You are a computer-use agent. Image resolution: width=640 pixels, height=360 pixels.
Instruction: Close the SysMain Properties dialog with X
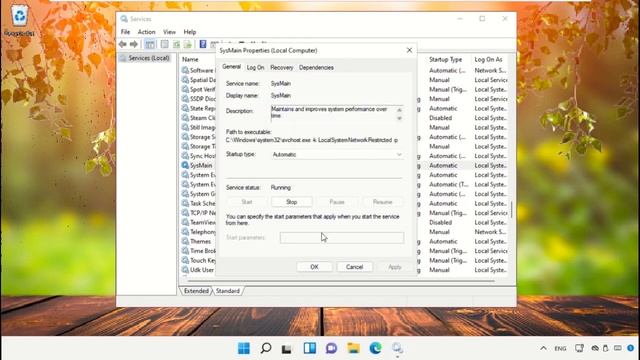409,50
